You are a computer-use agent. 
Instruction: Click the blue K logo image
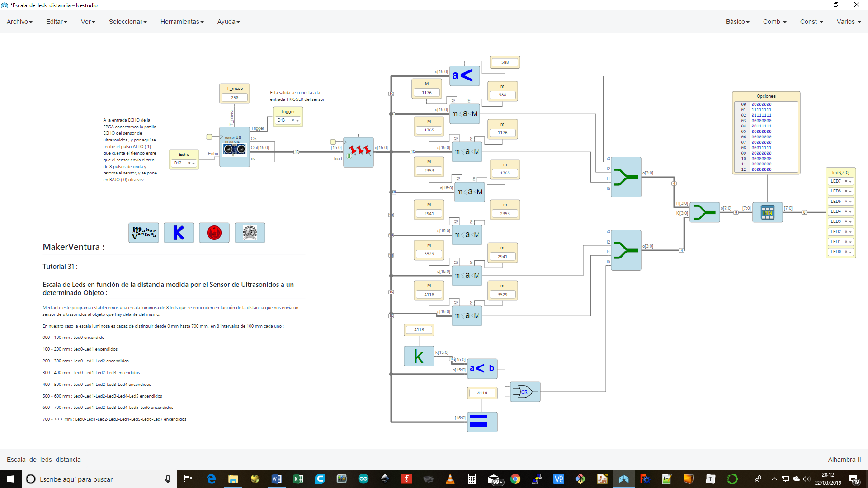[179, 233]
